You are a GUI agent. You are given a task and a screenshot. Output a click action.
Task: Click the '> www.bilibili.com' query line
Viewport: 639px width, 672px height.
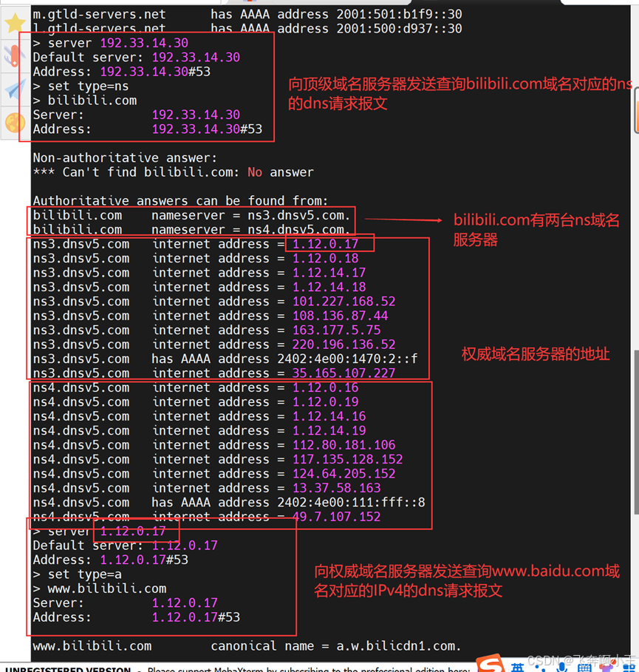pyautogui.click(x=100, y=588)
